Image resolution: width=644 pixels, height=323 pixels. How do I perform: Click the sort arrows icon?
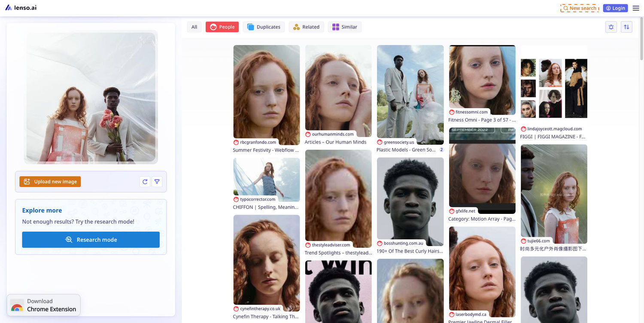[x=626, y=27]
